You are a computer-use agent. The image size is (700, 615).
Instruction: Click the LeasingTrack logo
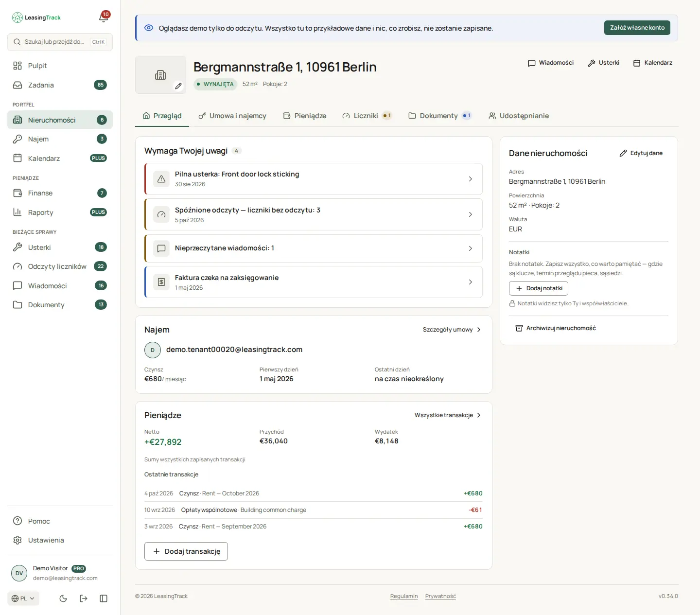[x=36, y=18]
